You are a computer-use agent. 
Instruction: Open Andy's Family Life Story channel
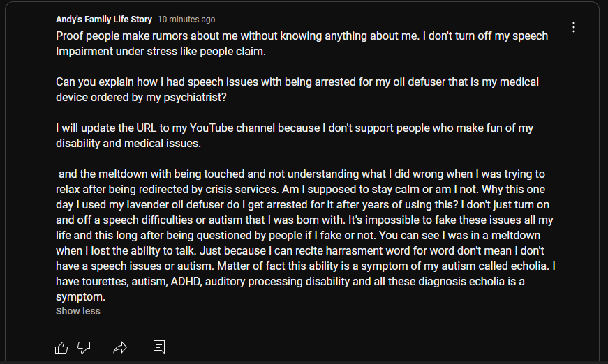coord(104,20)
